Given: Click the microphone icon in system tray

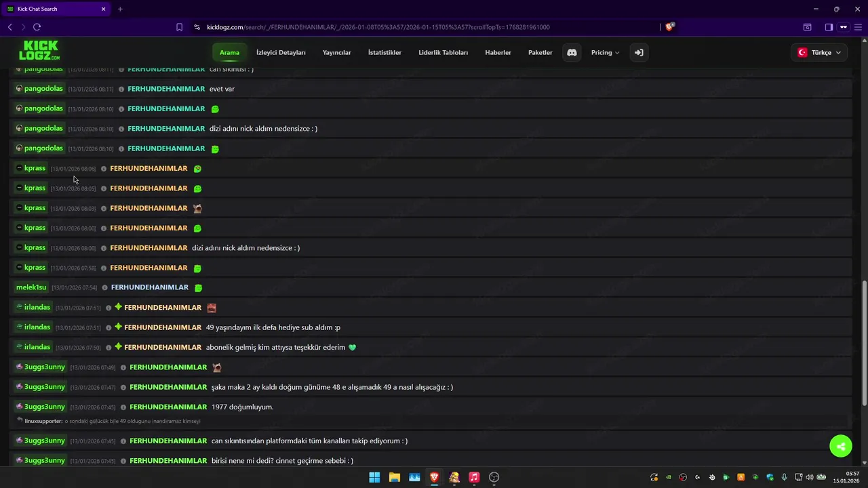Looking at the screenshot, I should point(784,477).
